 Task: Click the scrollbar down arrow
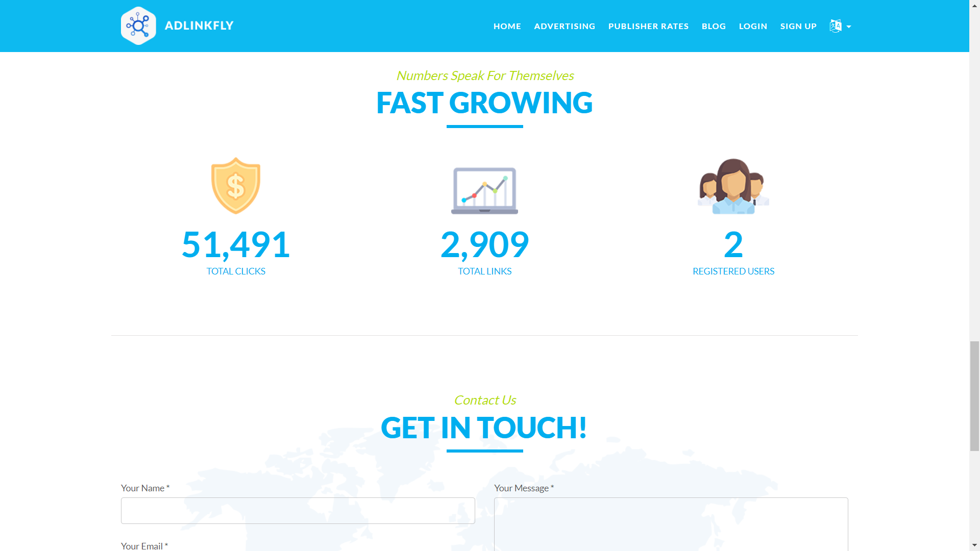[974, 546]
